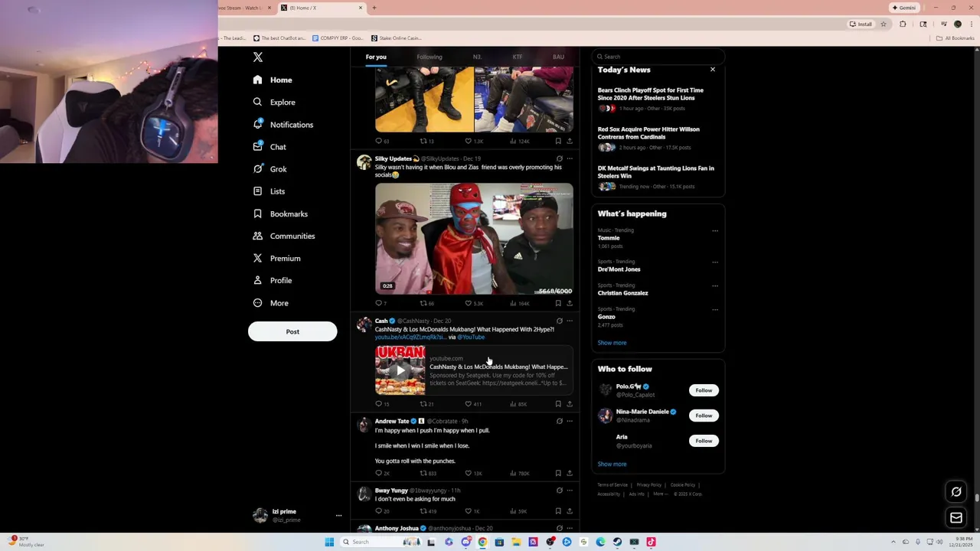The width and height of the screenshot is (980, 551).
Task: Follow Polo.G account
Action: (x=704, y=390)
